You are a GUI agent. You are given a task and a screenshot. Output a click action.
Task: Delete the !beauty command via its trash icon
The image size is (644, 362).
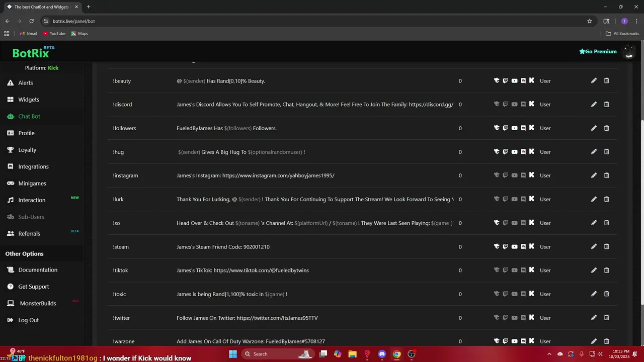click(x=606, y=80)
